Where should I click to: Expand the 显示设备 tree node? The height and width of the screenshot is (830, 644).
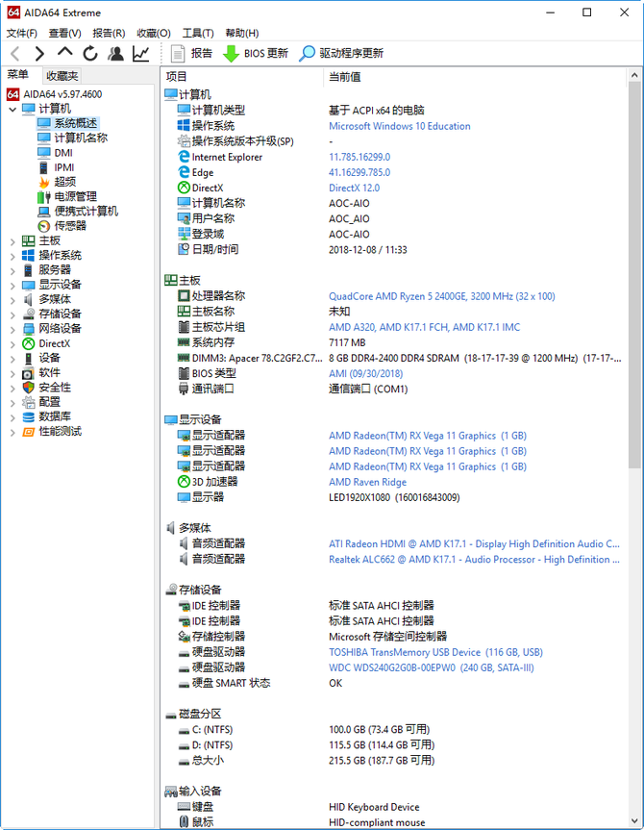(12, 286)
